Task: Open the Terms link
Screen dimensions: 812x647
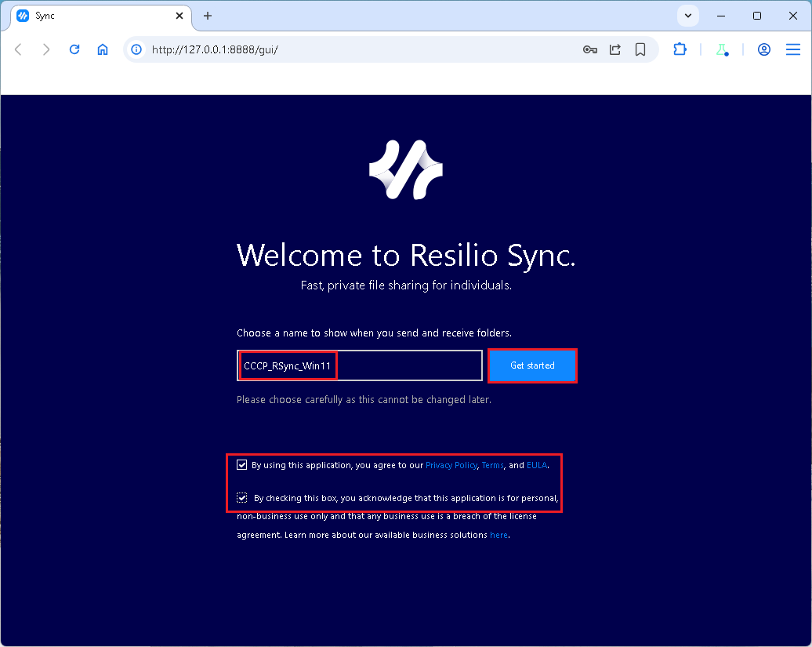Action: (492, 465)
